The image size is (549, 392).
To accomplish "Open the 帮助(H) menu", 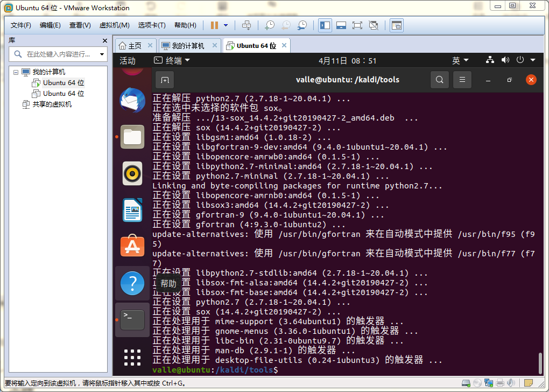I will 185,25.
